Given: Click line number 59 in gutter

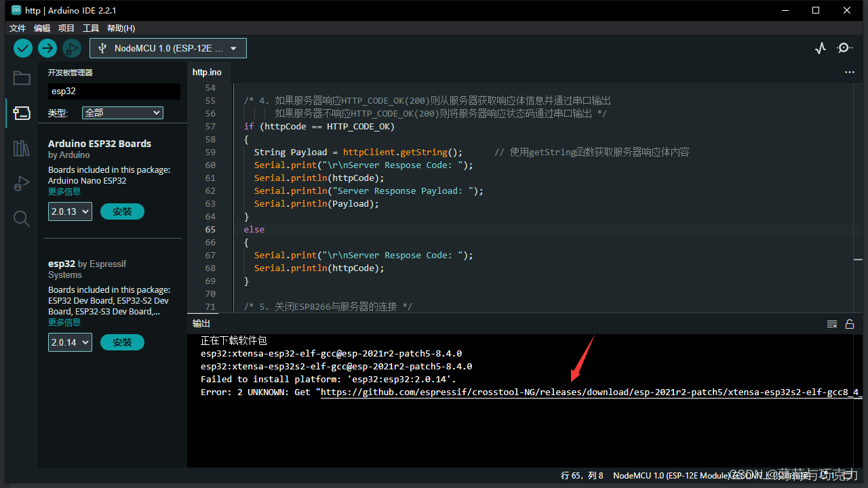Looking at the screenshot, I should pos(210,152).
